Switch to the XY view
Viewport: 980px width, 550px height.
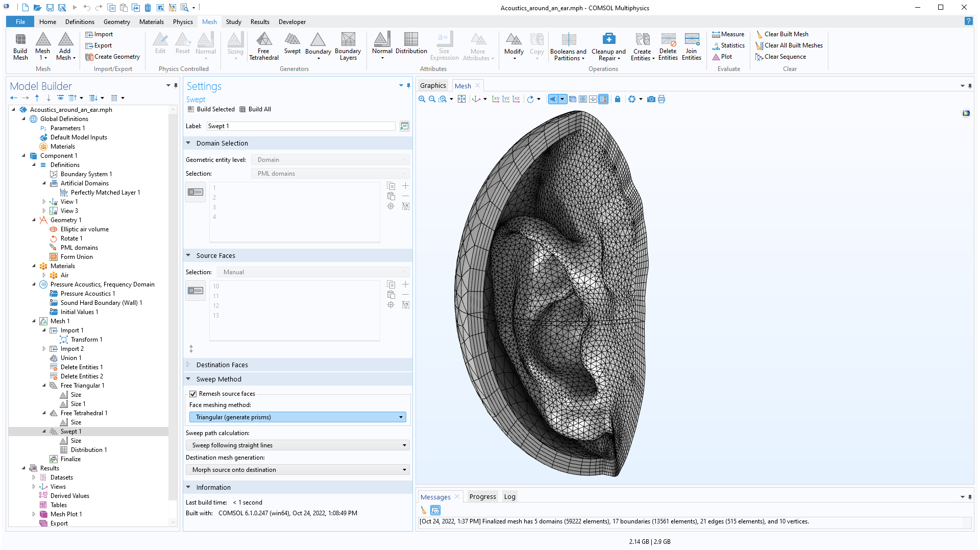[496, 99]
